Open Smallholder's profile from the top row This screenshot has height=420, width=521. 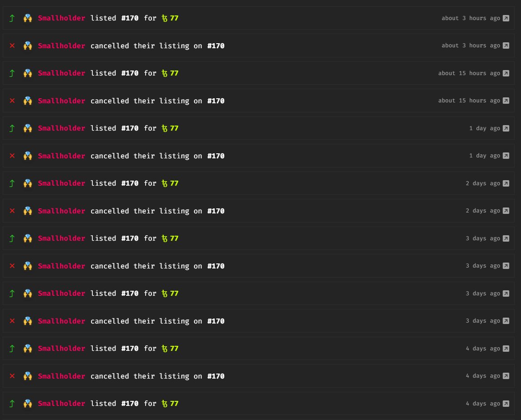pos(61,18)
